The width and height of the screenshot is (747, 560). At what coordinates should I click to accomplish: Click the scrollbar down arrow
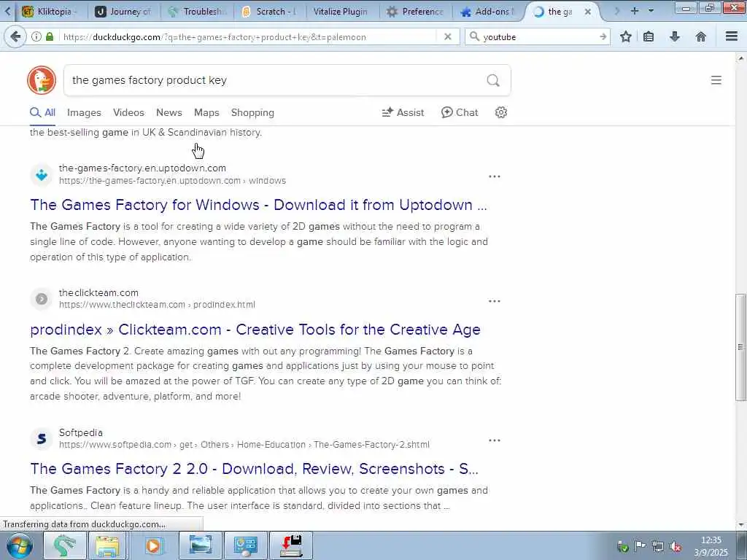[x=741, y=525]
